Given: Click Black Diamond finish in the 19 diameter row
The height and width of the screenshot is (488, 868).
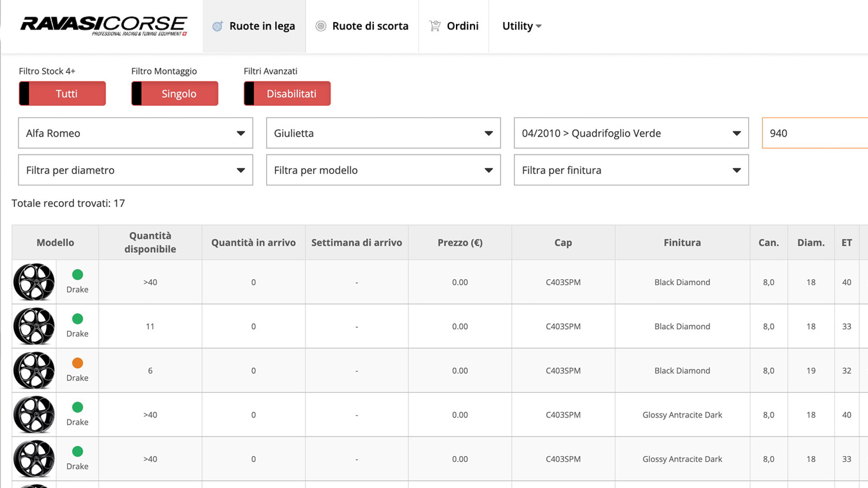Looking at the screenshot, I should [x=682, y=371].
